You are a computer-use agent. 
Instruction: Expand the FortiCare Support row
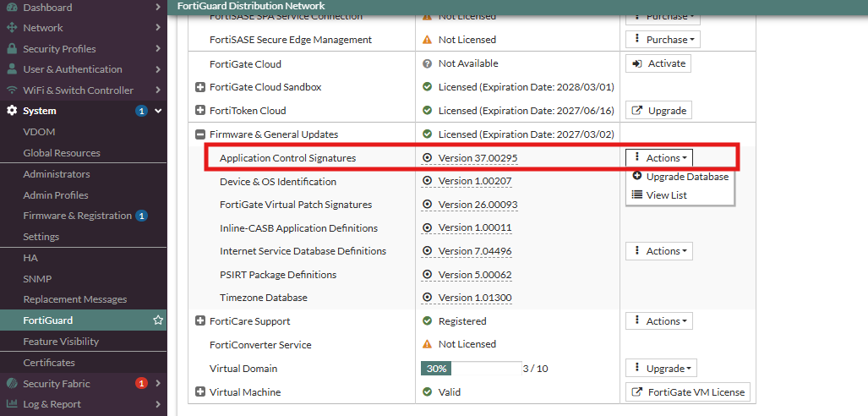coord(200,321)
